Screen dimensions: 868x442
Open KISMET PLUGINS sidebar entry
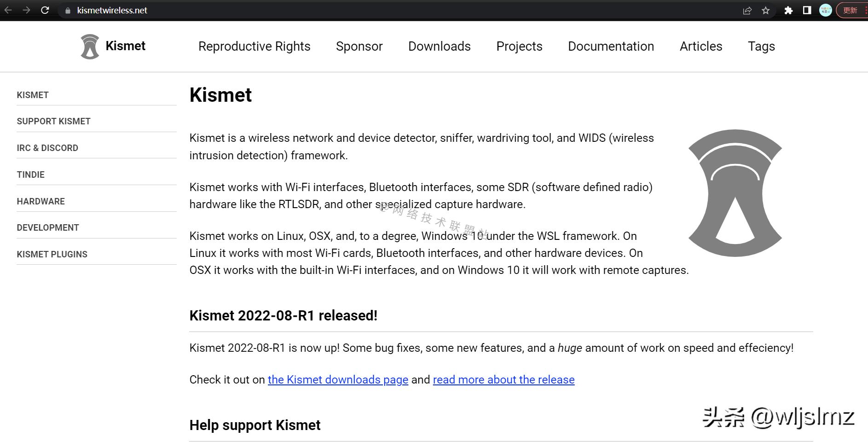[x=52, y=254]
